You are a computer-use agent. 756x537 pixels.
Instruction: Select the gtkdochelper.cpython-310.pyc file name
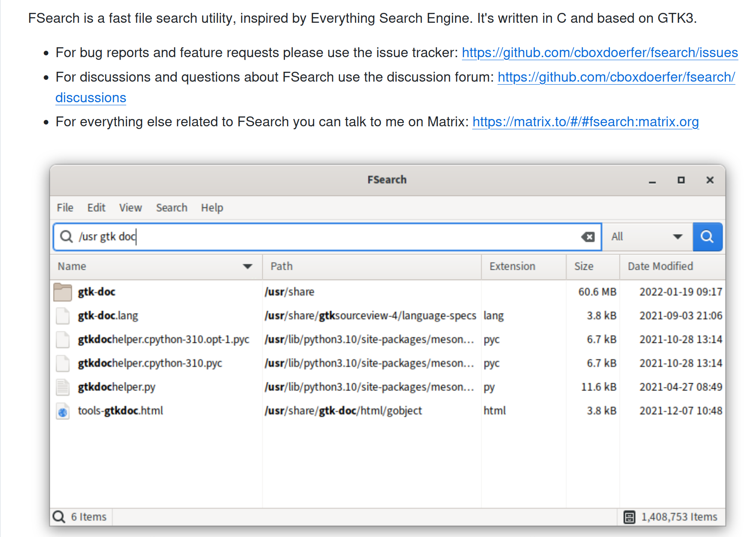pyautogui.click(x=150, y=363)
